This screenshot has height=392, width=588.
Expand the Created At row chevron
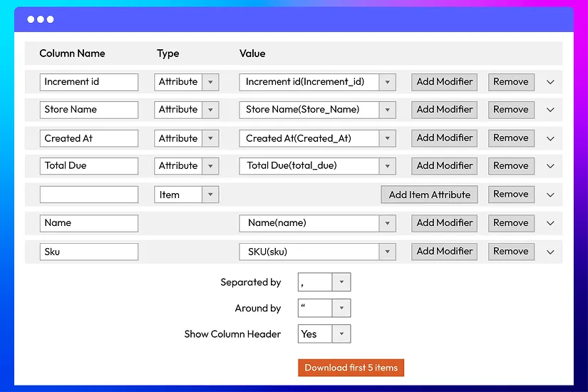coord(550,138)
